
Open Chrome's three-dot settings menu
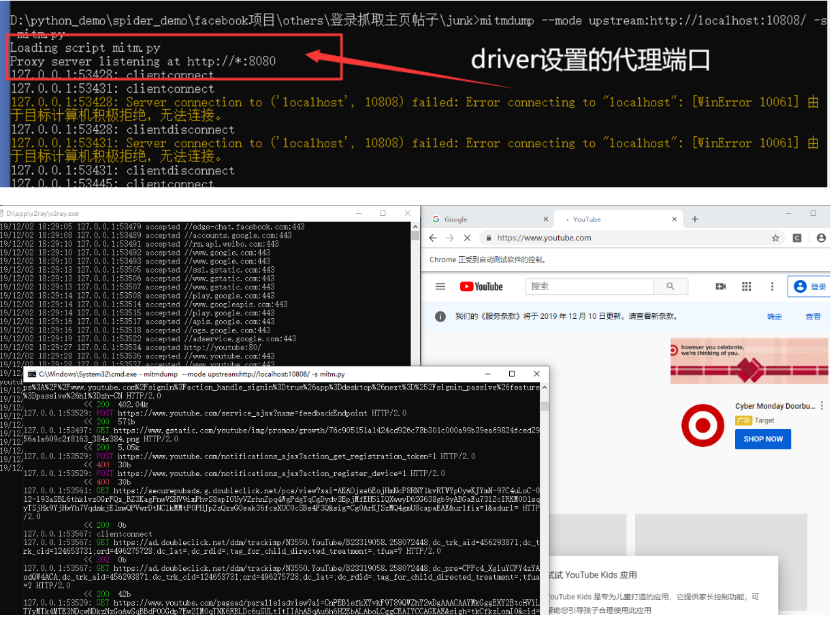tap(773, 286)
